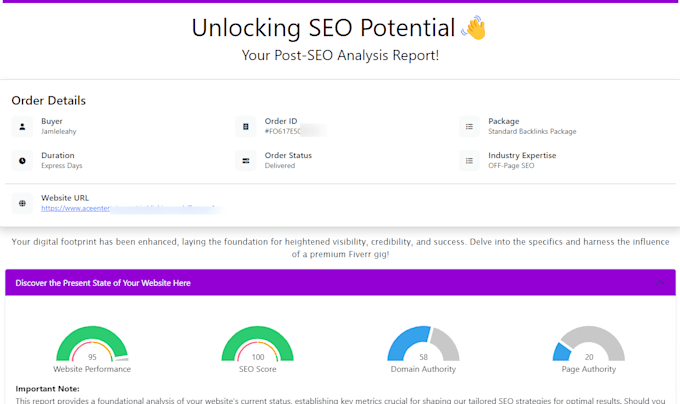Click the Order Status icon
This screenshot has height=404, width=680.
(x=246, y=161)
